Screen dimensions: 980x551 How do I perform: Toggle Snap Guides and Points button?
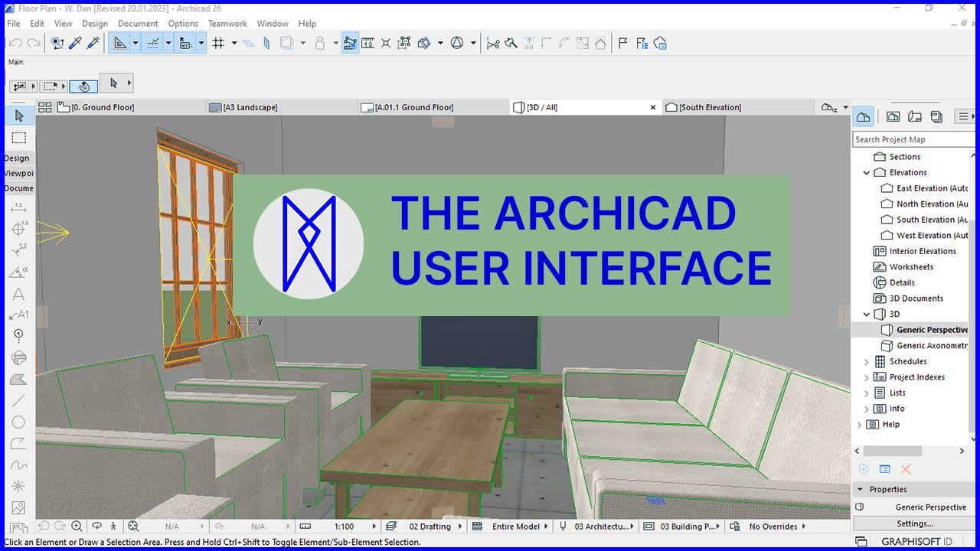153,44
